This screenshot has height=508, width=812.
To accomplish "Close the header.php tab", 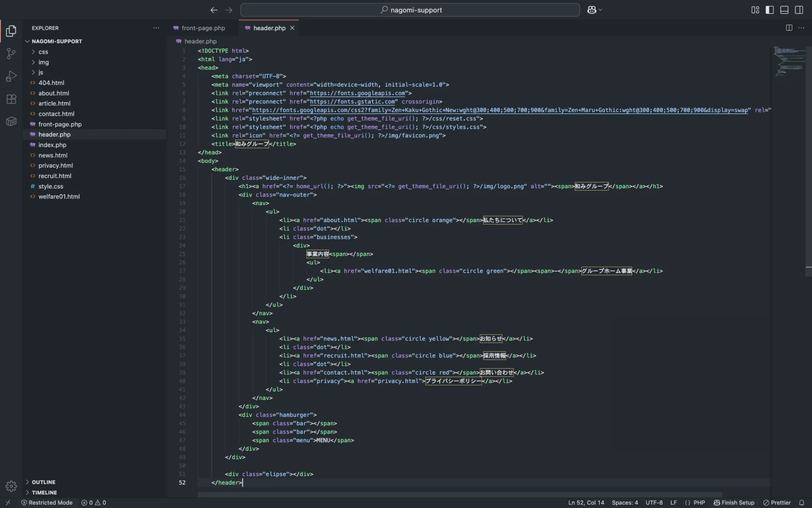I will point(292,28).
